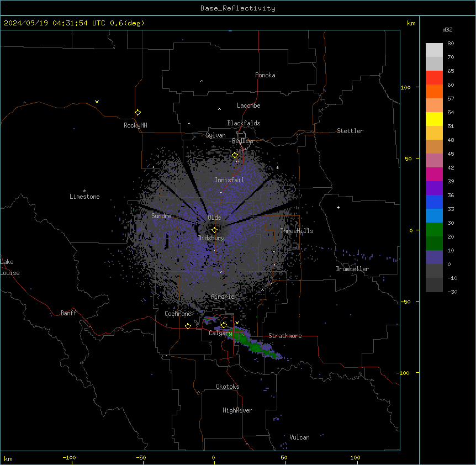Click the RockyMH label

coord(135,125)
